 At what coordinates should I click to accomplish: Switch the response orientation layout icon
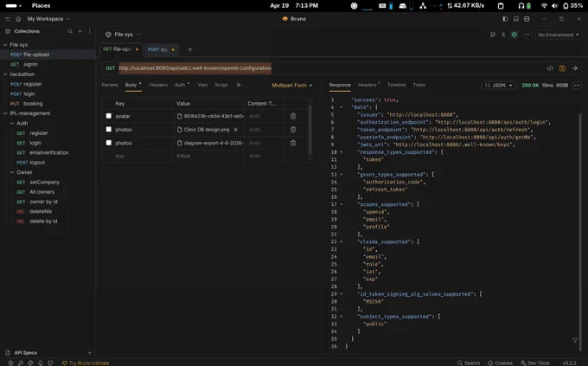pos(527,19)
